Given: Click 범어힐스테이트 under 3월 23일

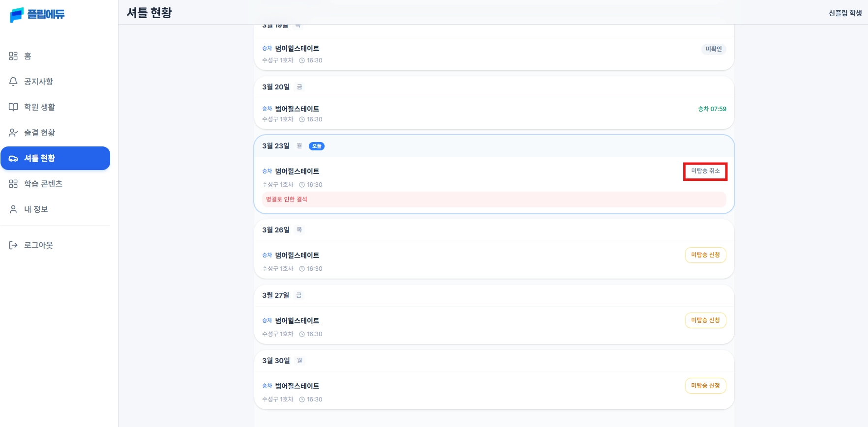Looking at the screenshot, I should click(297, 171).
